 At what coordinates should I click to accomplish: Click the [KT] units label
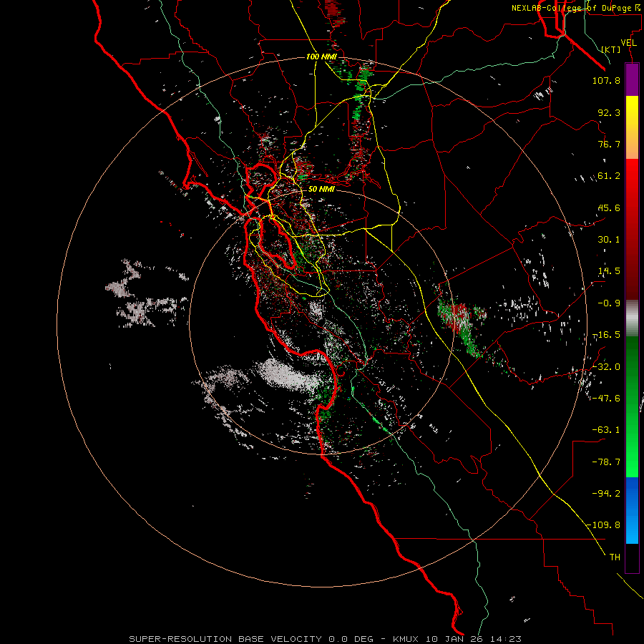611,49
